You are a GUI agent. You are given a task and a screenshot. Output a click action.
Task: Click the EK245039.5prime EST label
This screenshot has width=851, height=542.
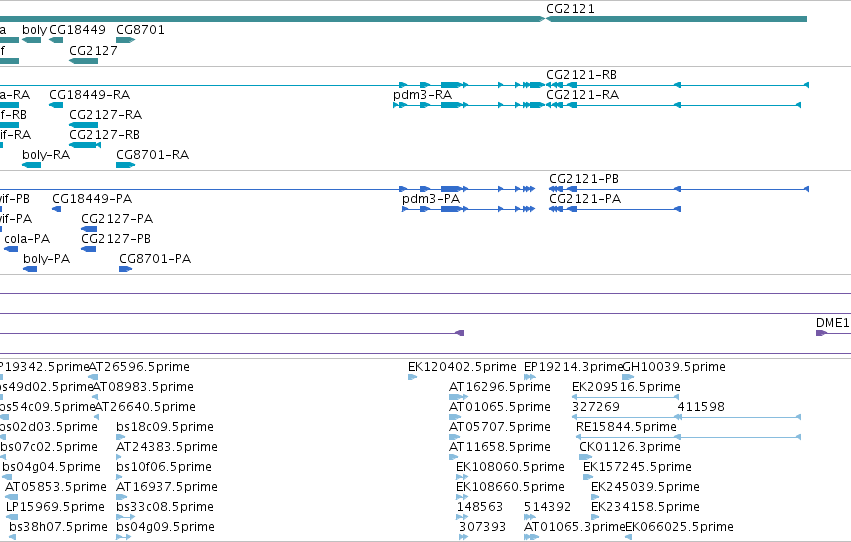(645, 487)
